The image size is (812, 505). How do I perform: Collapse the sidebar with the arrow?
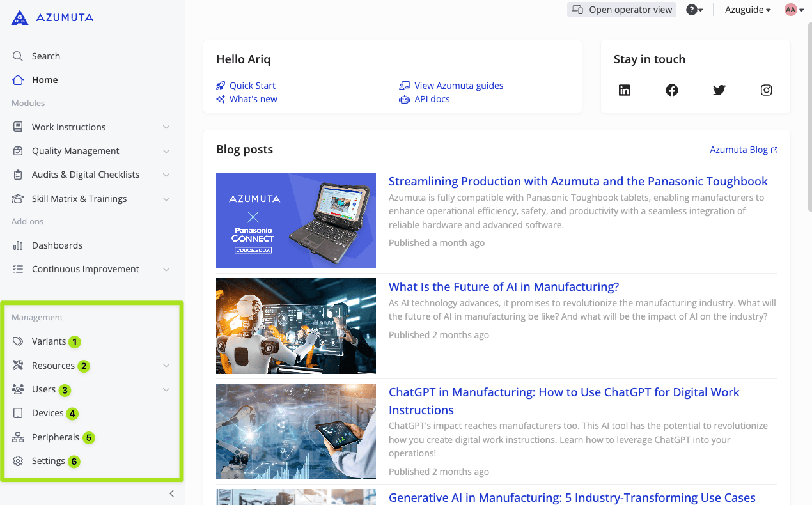[x=171, y=493]
